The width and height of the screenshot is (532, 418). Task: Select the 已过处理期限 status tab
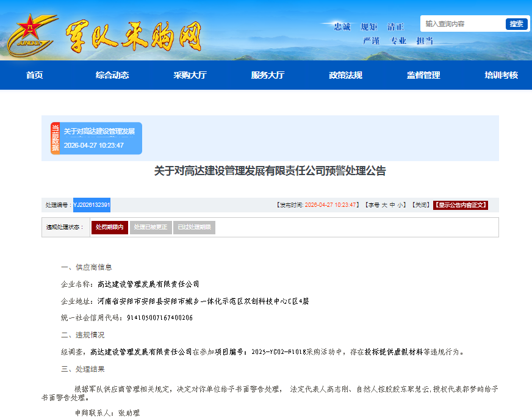(194, 227)
